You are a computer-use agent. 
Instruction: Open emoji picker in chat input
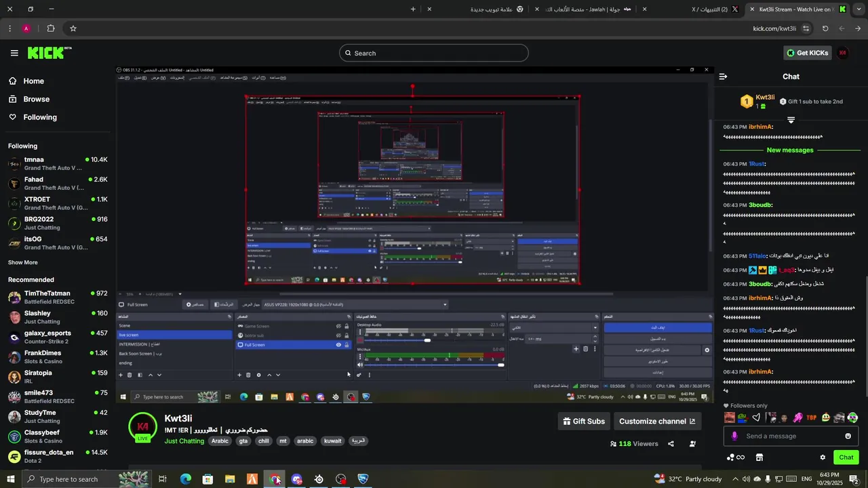click(x=848, y=436)
